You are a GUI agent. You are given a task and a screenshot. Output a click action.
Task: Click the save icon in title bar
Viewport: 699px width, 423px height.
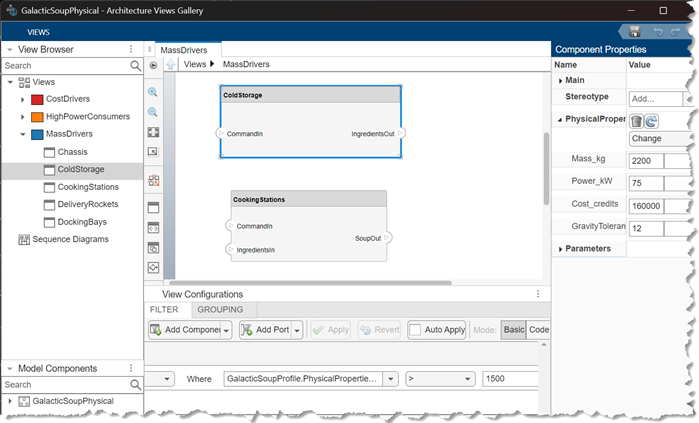634,32
